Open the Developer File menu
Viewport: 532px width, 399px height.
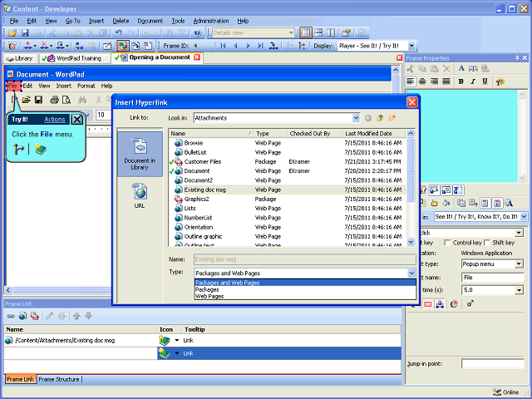(14, 21)
